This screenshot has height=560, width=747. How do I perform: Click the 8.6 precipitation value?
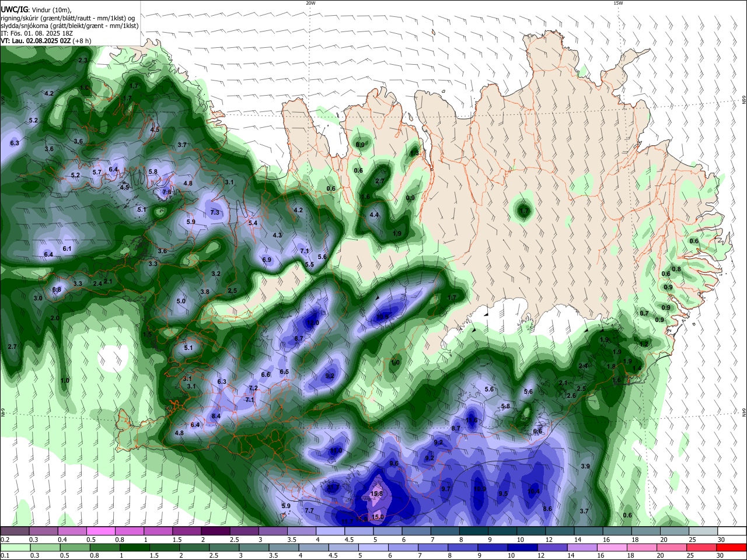click(547, 509)
